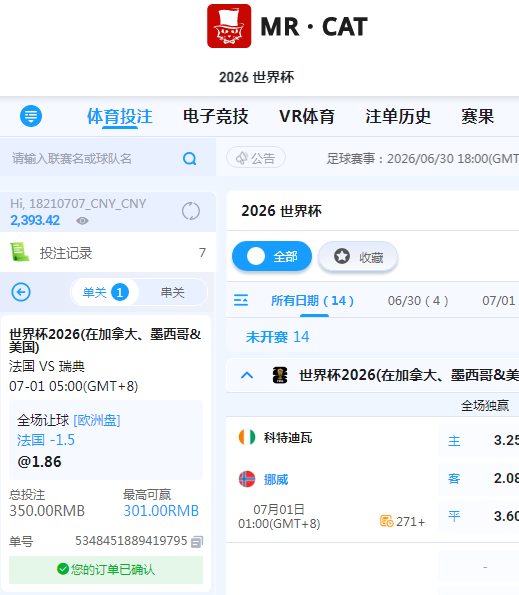Click the 07月01日 01:00 match time
519x595 pixels.
(279, 516)
